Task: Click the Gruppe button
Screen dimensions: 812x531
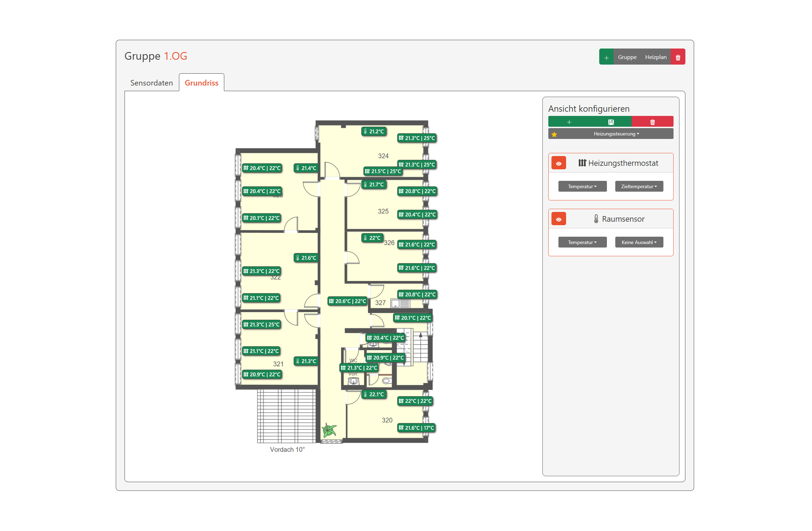Action: pyautogui.click(x=627, y=57)
